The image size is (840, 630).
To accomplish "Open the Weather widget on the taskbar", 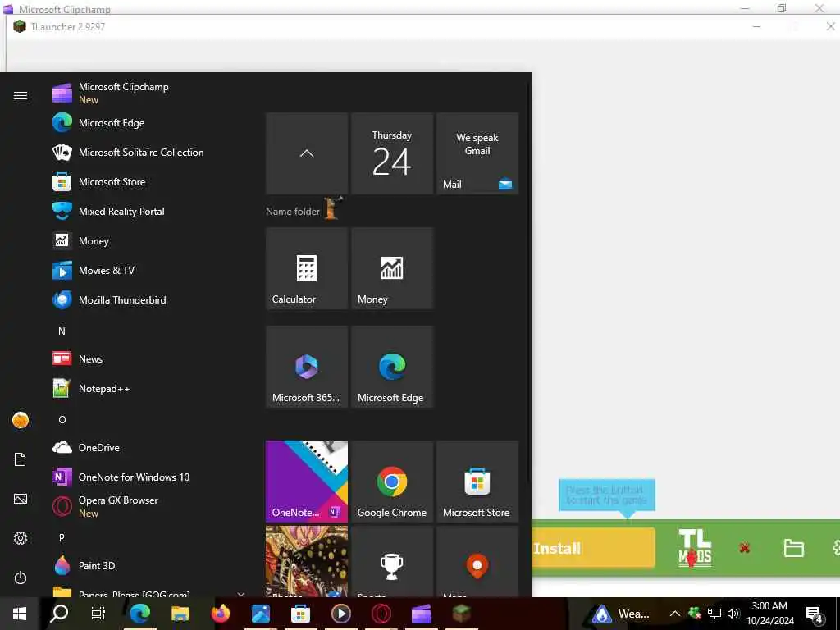I will click(x=620, y=614).
